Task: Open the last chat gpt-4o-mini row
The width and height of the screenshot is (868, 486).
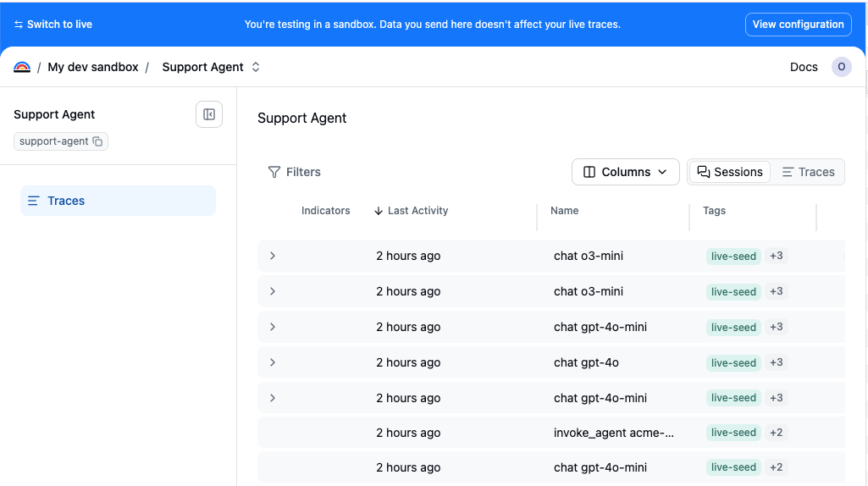Action: click(550, 467)
